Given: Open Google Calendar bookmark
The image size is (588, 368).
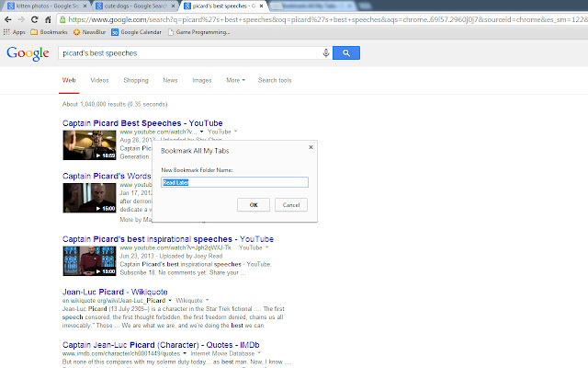Looking at the screenshot, I should click(137, 32).
